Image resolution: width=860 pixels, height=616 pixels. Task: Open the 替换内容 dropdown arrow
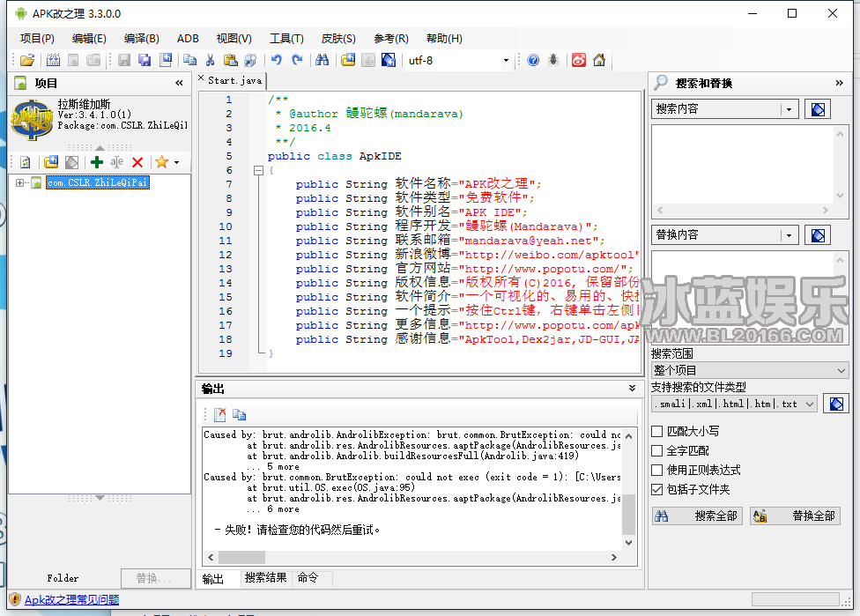790,235
